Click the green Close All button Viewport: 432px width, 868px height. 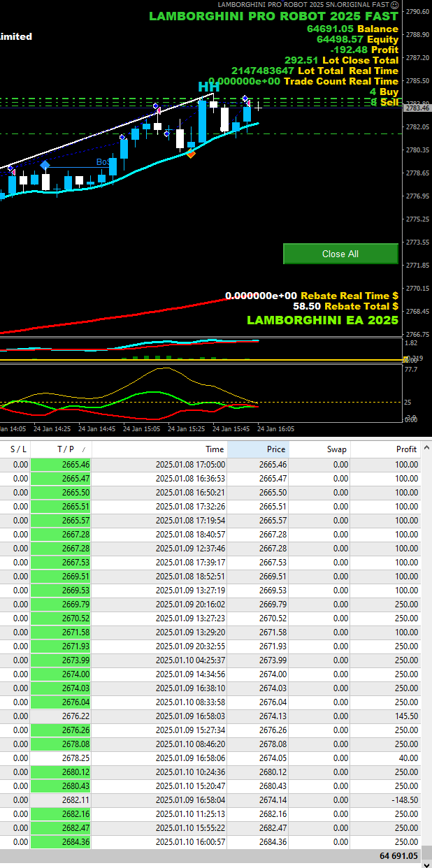[x=340, y=254]
